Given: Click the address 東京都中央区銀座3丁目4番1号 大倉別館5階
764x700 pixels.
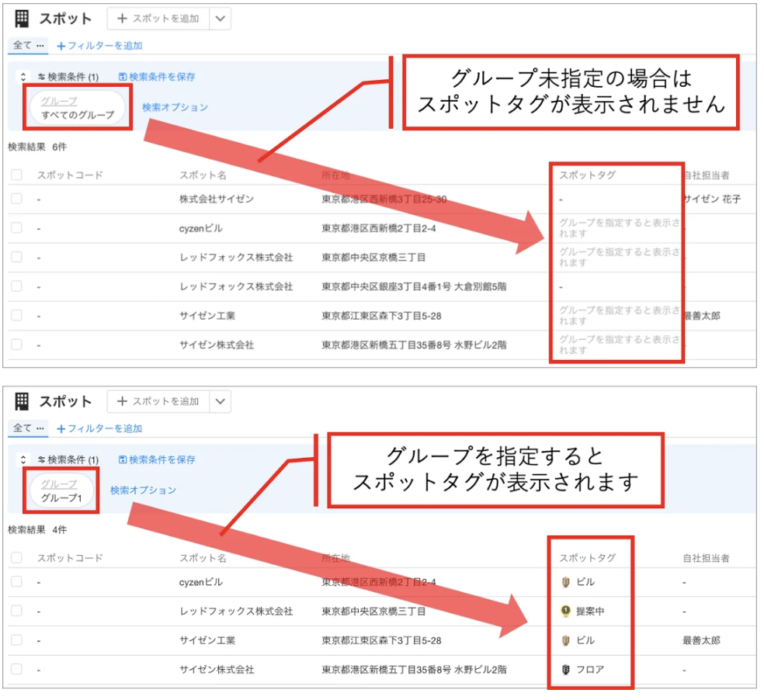Looking at the screenshot, I should (x=414, y=287).
